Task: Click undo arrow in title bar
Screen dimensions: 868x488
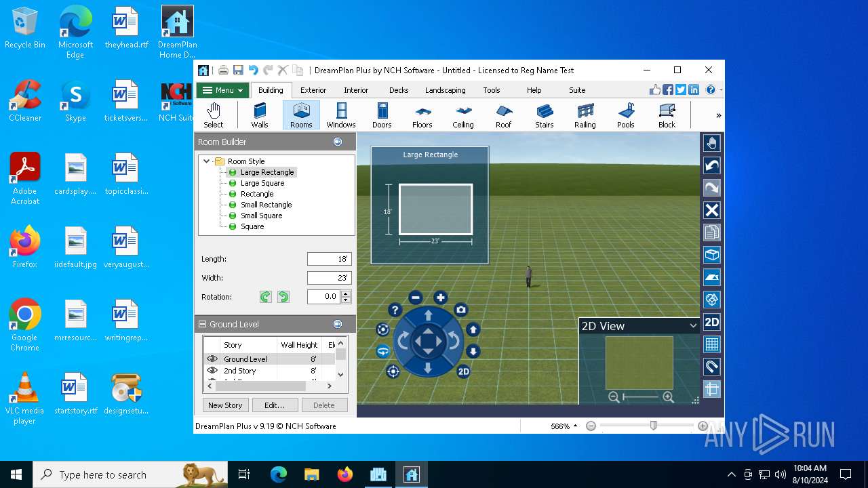Action: point(253,70)
